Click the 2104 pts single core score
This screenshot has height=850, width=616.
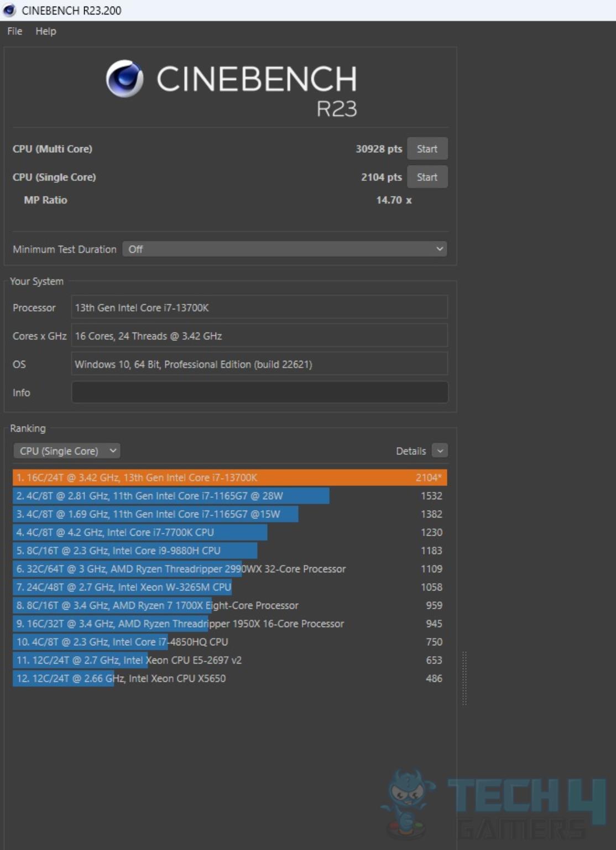coord(382,177)
